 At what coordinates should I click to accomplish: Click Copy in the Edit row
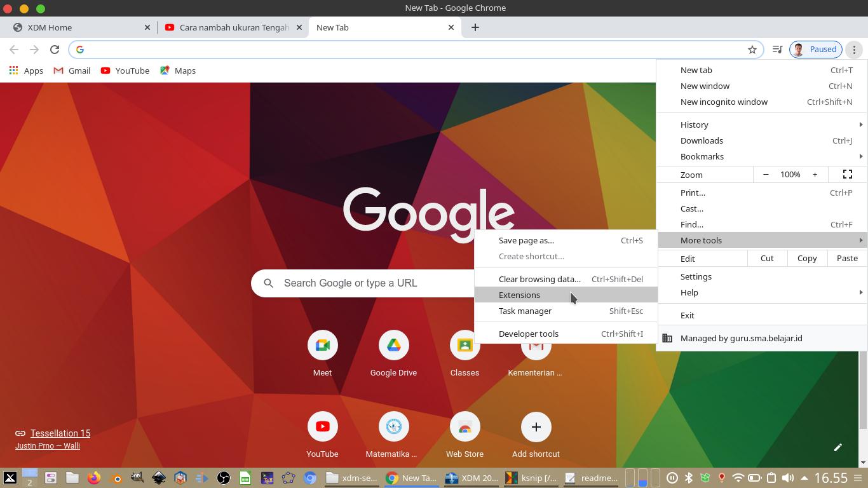pos(807,259)
